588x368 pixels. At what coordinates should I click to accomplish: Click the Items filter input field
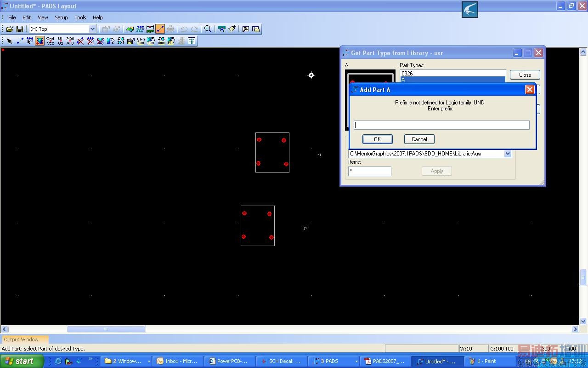tap(370, 171)
